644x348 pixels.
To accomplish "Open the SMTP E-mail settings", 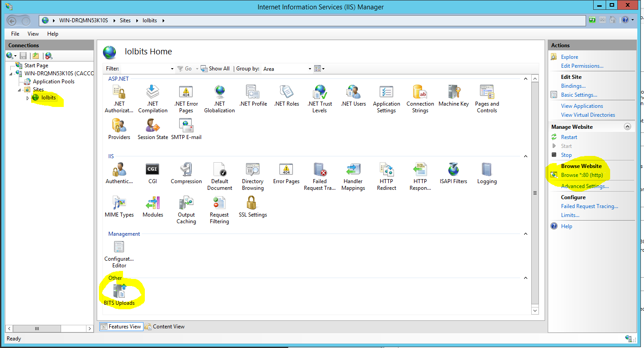I will click(x=186, y=127).
